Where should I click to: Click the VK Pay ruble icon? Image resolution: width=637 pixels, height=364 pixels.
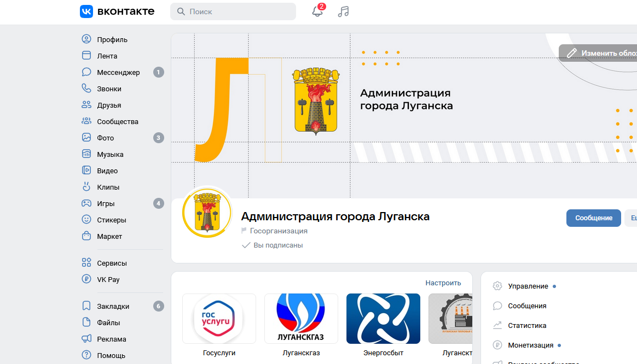point(86,279)
